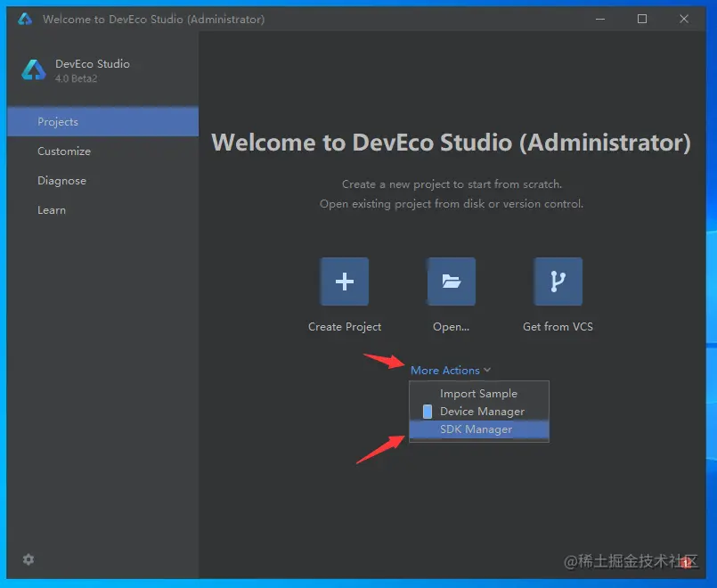717x588 pixels.
Task: Choose Import Sample from the menu
Action: (479, 394)
